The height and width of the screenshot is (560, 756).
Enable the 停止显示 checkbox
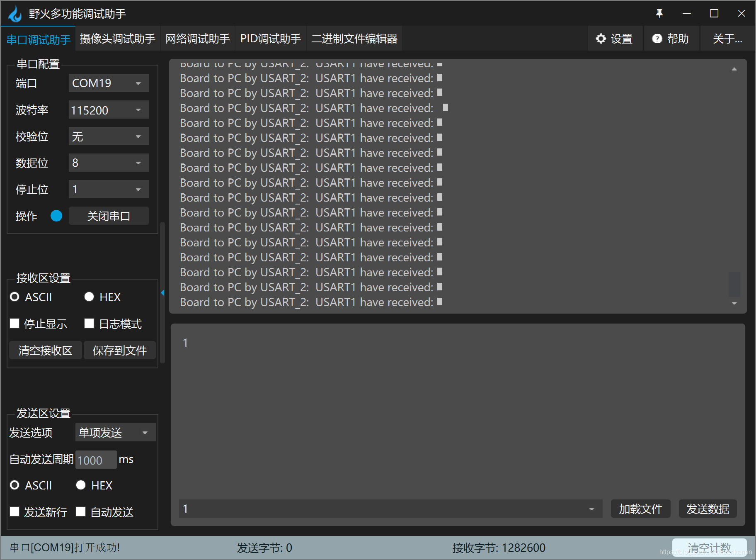tap(15, 323)
